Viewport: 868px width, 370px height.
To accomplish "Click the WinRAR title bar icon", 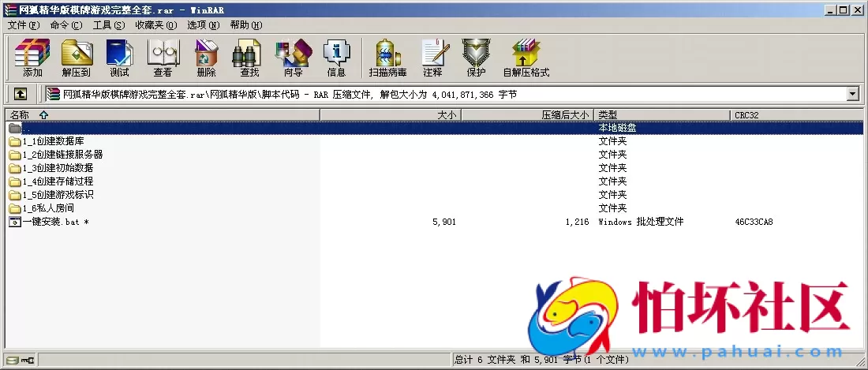I will (x=10, y=10).
